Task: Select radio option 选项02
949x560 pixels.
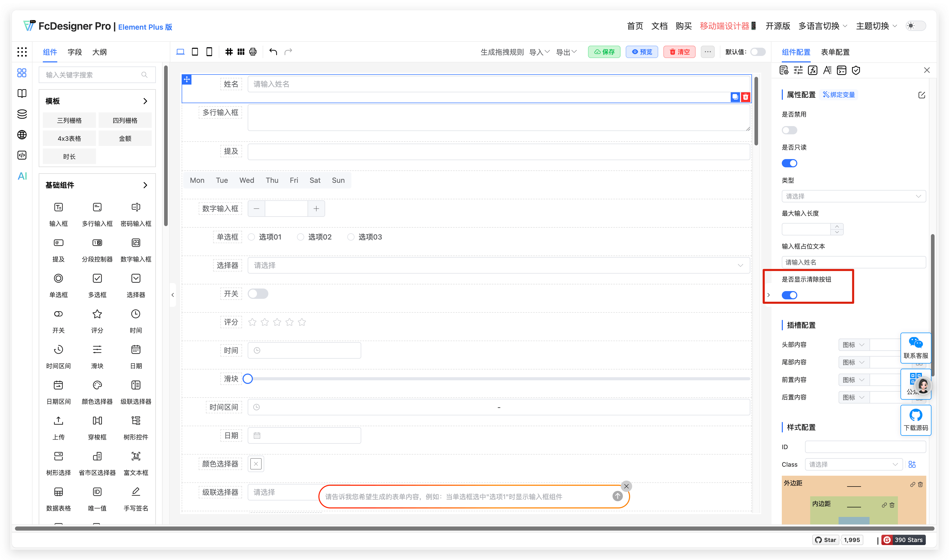Action: [301, 237]
